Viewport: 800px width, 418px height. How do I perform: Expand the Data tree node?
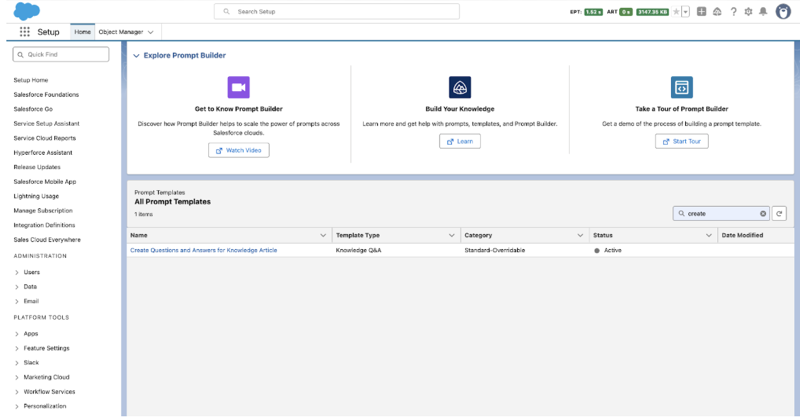coord(17,287)
